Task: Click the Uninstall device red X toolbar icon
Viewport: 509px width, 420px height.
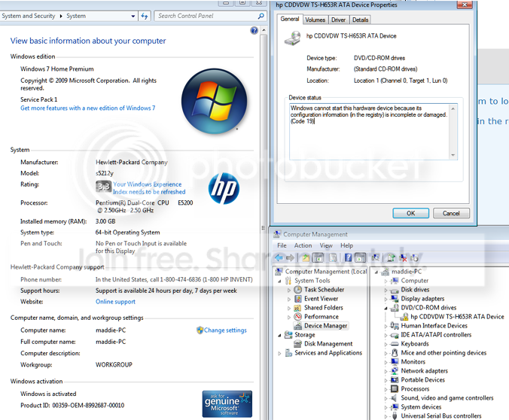Action: [x=403, y=257]
